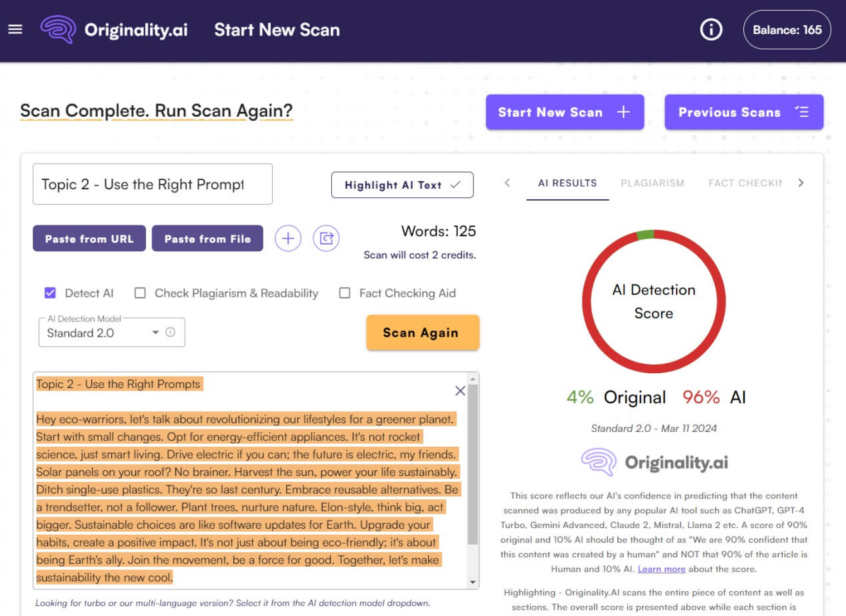Click the scan title input field
The width and height of the screenshot is (846, 616).
[x=153, y=184]
